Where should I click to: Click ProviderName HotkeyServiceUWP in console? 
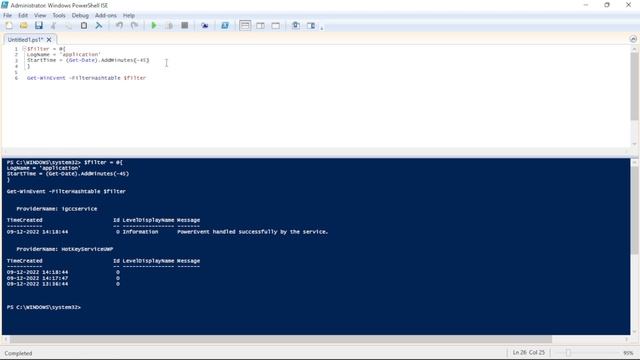pos(65,249)
